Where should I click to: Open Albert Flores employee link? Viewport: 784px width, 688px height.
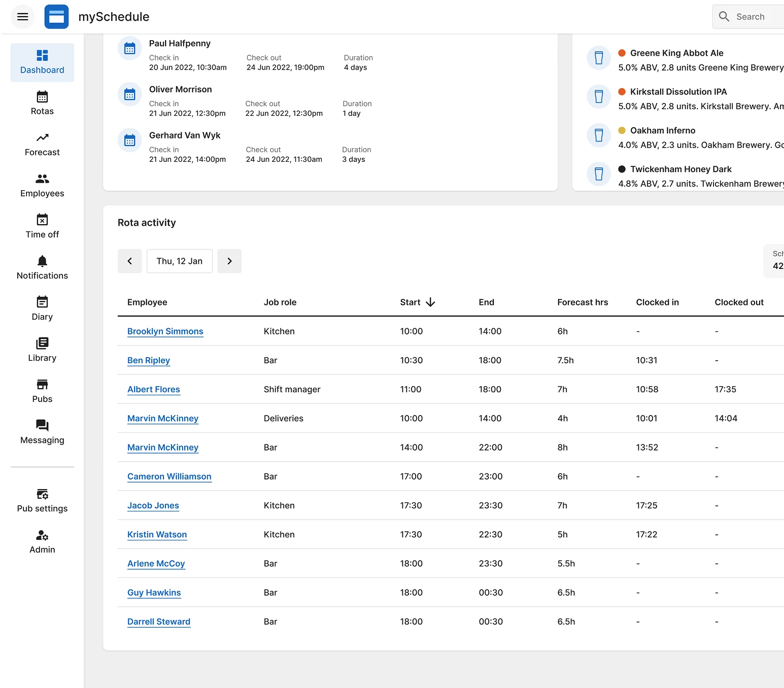coord(154,389)
